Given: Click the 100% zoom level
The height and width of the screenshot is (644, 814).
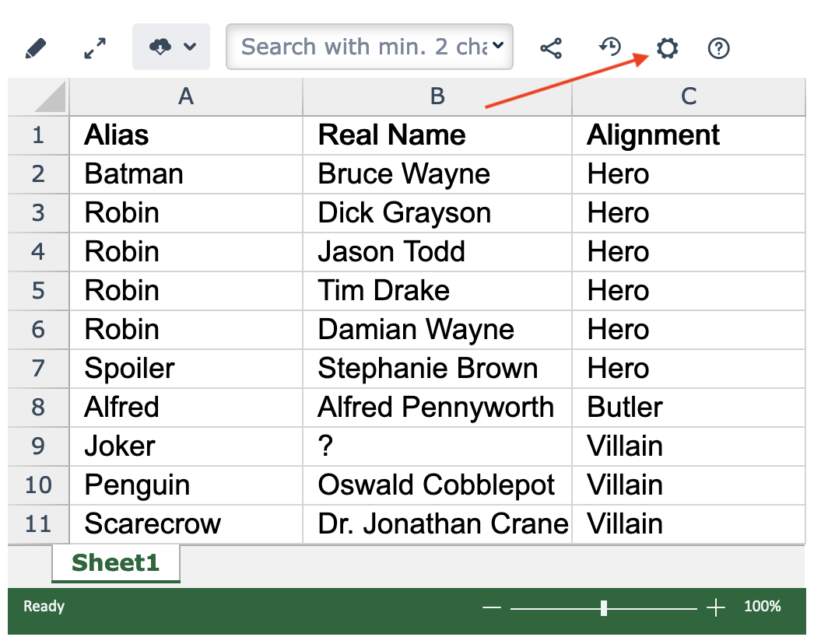Looking at the screenshot, I should pos(762,606).
